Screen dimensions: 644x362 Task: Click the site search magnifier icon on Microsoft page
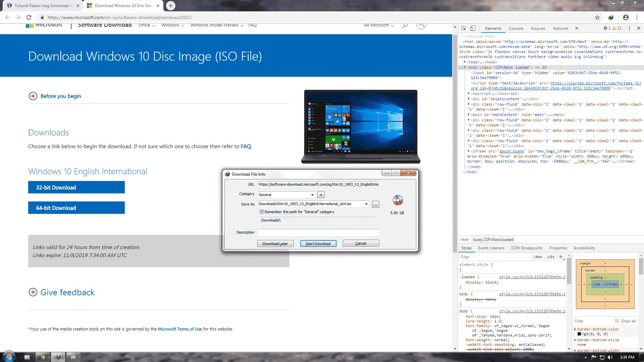click(405, 25)
